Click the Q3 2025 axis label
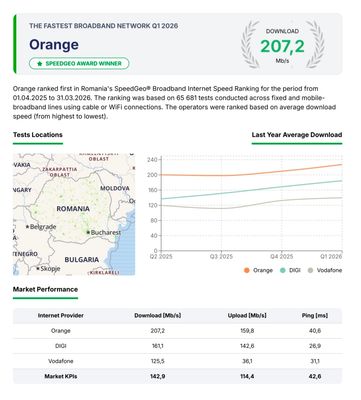This screenshot has height=400, width=361. point(221,257)
